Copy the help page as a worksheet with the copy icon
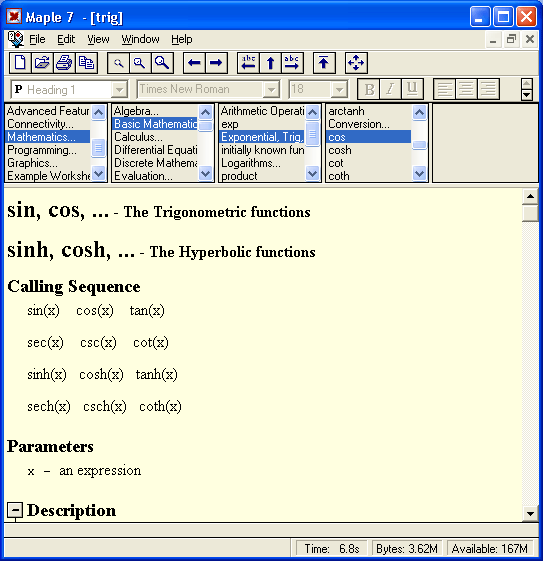Viewport: 543px width, 561px height. 87,63
